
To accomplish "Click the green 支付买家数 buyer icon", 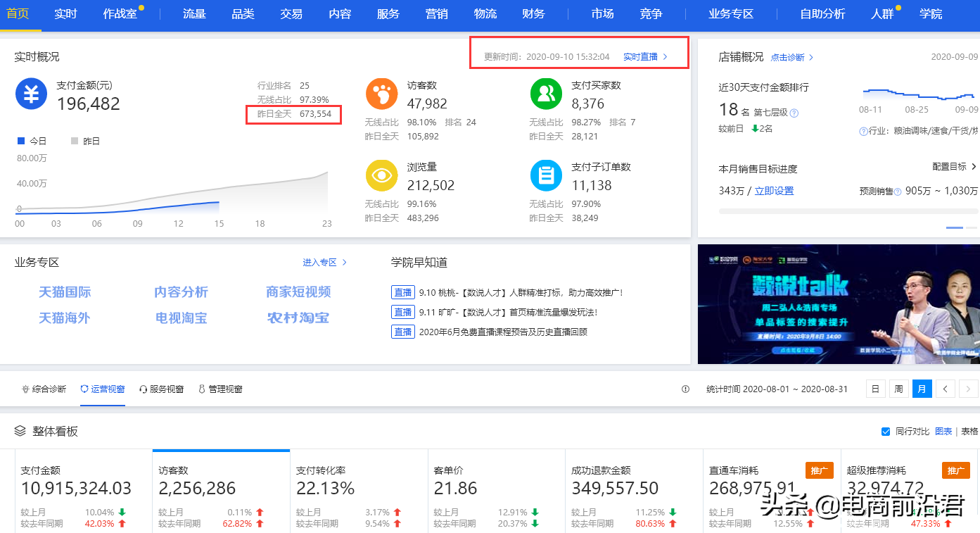I will click(545, 92).
